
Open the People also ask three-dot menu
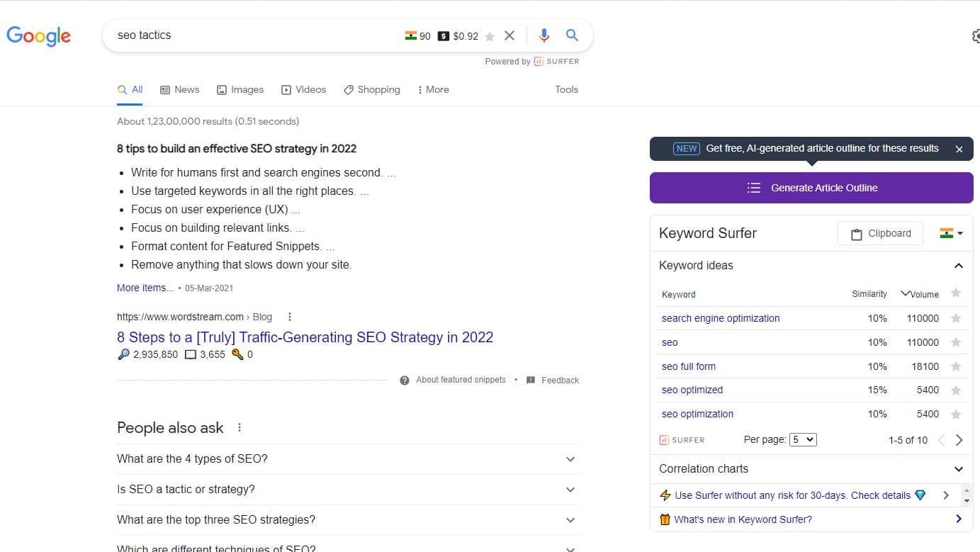pos(240,427)
